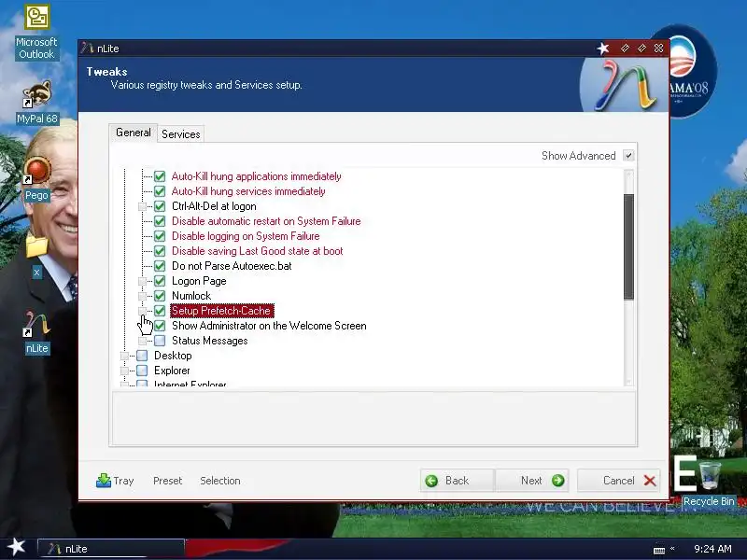Click the system clock showing 9:24 AM
Image resolution: width=747 pixels, height=560 pixels.
[712, 549]
